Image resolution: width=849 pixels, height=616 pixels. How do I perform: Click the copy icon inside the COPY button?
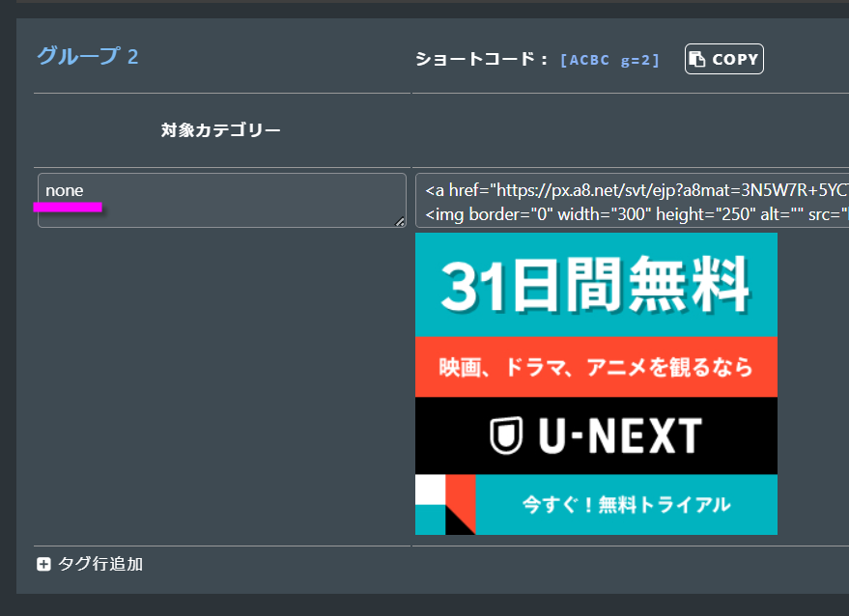coord(697,59)
